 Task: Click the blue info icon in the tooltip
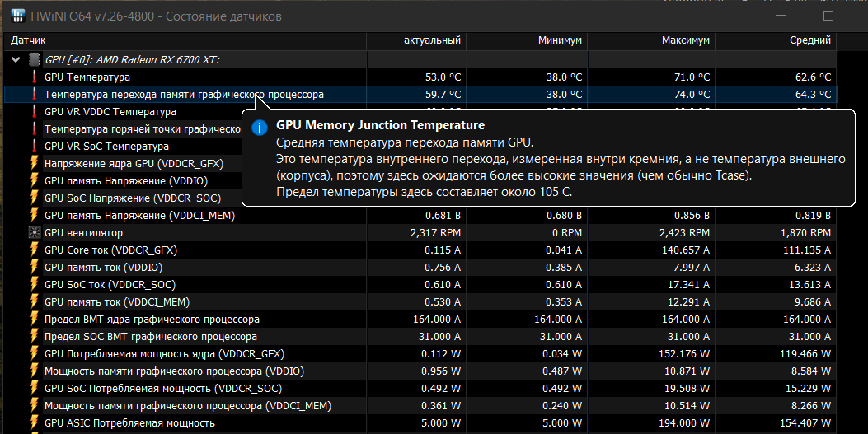click(259, 128)
